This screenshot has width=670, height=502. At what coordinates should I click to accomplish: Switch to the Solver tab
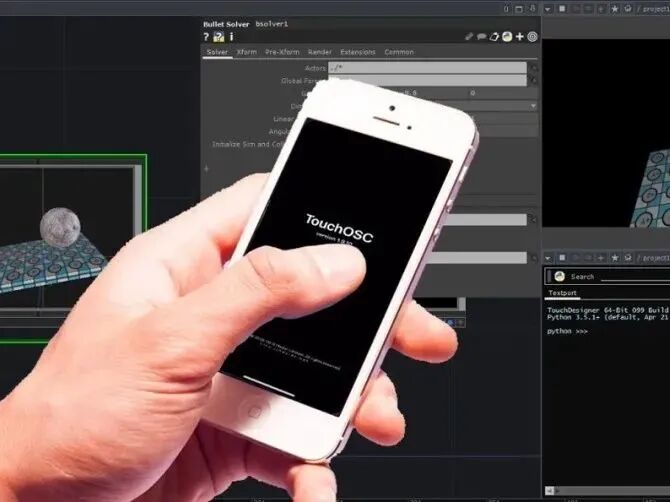(217, 52)
